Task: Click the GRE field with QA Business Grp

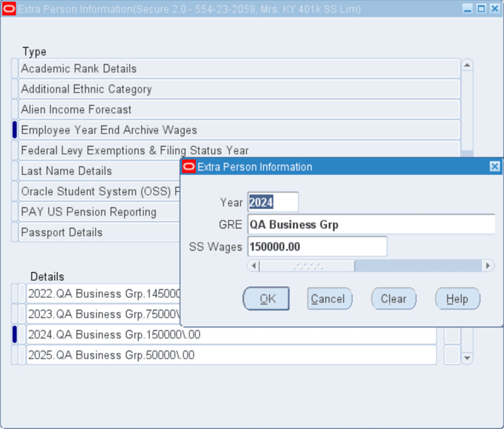Action: point(371,224)
